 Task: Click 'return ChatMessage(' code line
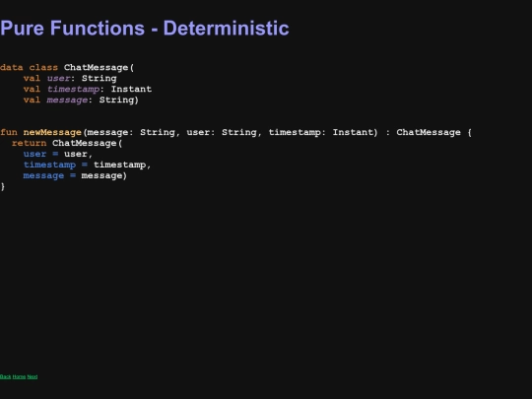pos(67,143)
